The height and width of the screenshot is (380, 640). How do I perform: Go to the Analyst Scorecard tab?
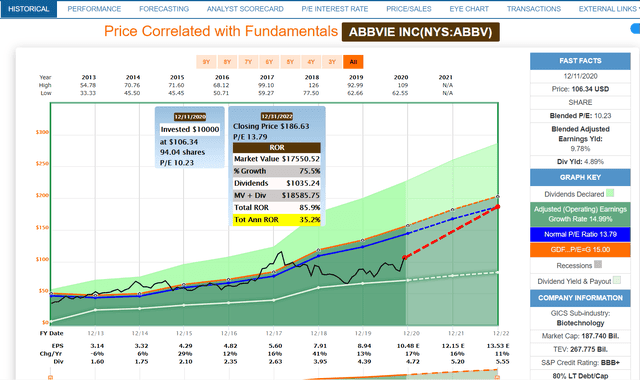pos(245,9)
